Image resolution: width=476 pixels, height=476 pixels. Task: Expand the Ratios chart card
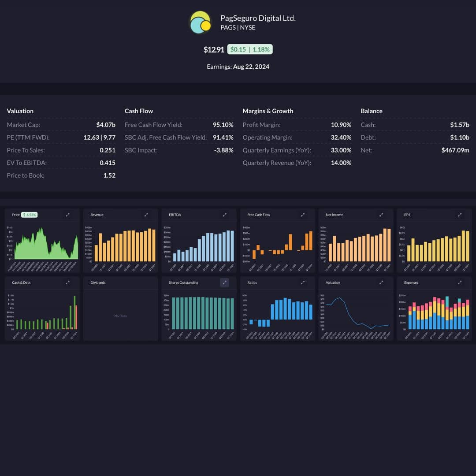[x=303, y=283]
